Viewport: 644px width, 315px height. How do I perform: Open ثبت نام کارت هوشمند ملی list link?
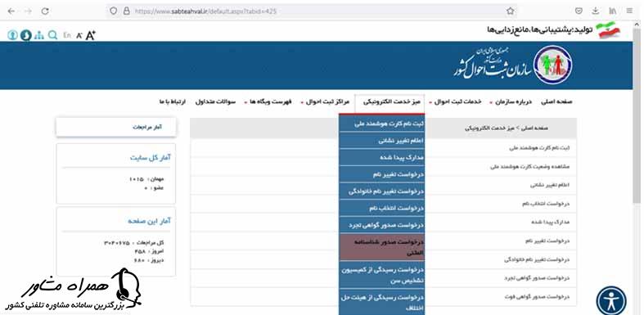tap(539, 148)
